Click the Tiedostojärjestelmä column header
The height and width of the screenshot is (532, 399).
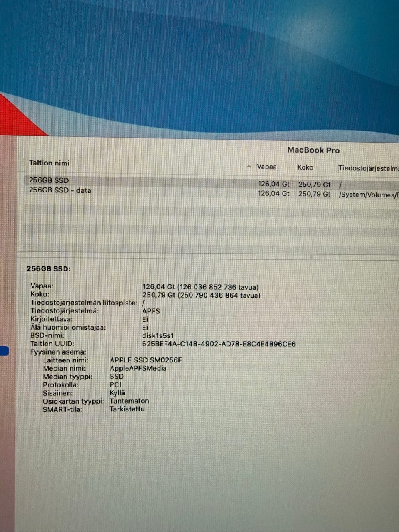(x=368, y=168)
